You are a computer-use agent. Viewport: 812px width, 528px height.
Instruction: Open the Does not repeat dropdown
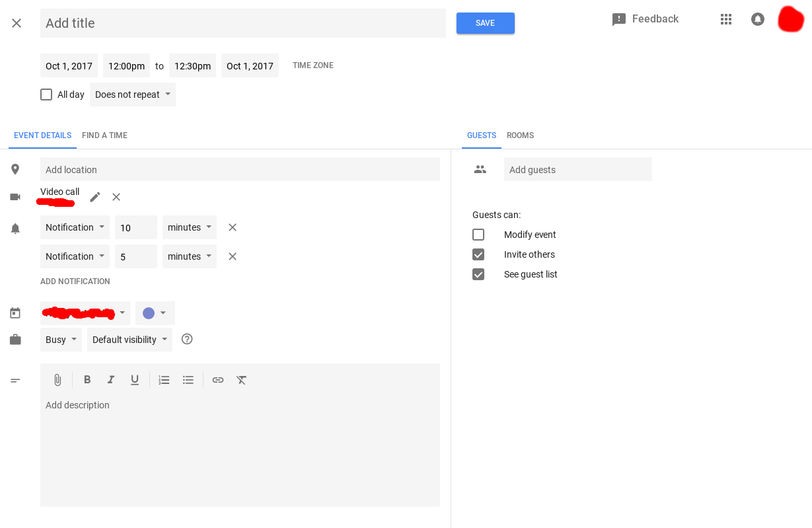133,94
